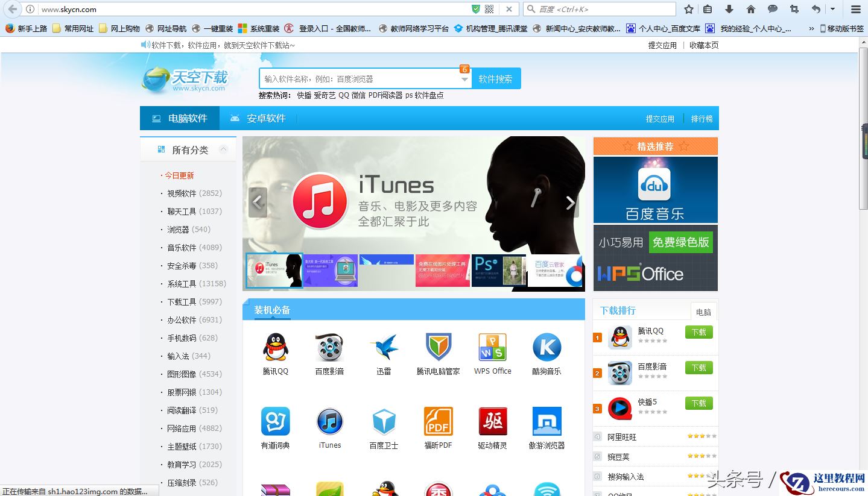Open the WPS Office 免费绿色版 banner
Viewport: 868px width, 496px height.
pyautogui.click(x=656, y=258)
